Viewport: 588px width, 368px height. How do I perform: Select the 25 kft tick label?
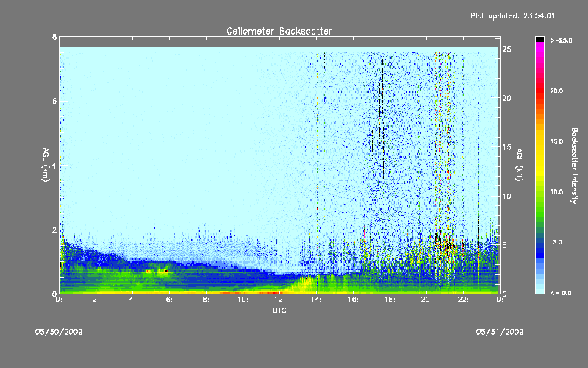pyautogui.click(x=507, y=49)
